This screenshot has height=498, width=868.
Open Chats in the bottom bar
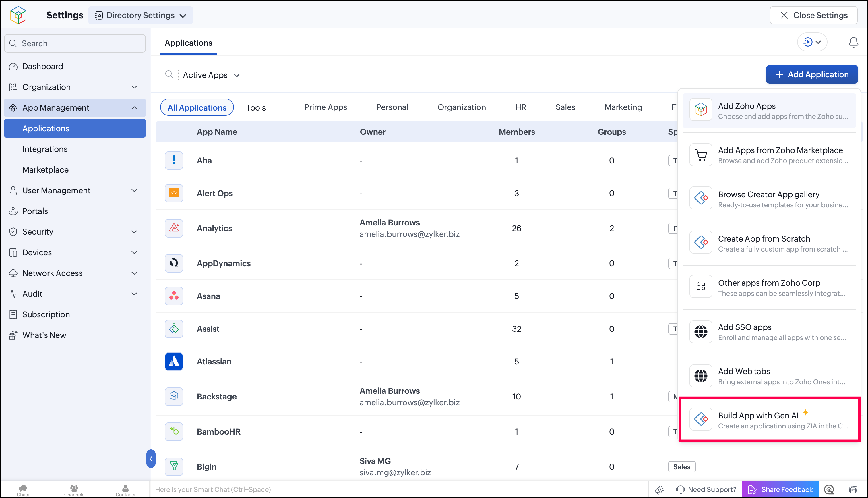tap(23, 490)
